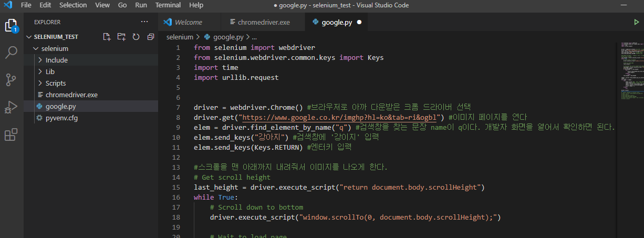This screenshot has height=238, width=644.
Task: Click the selenium breadcrumb segment
Action: coord(180,37)
